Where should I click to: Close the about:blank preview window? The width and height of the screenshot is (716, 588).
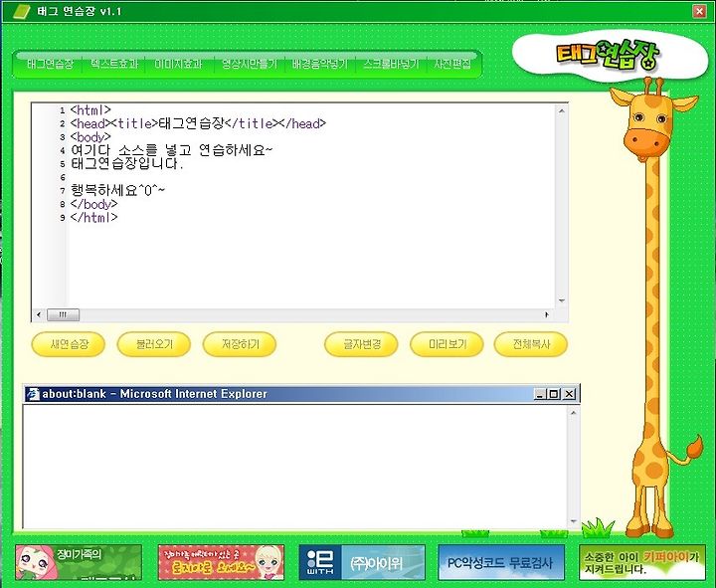tap(569, 394)
